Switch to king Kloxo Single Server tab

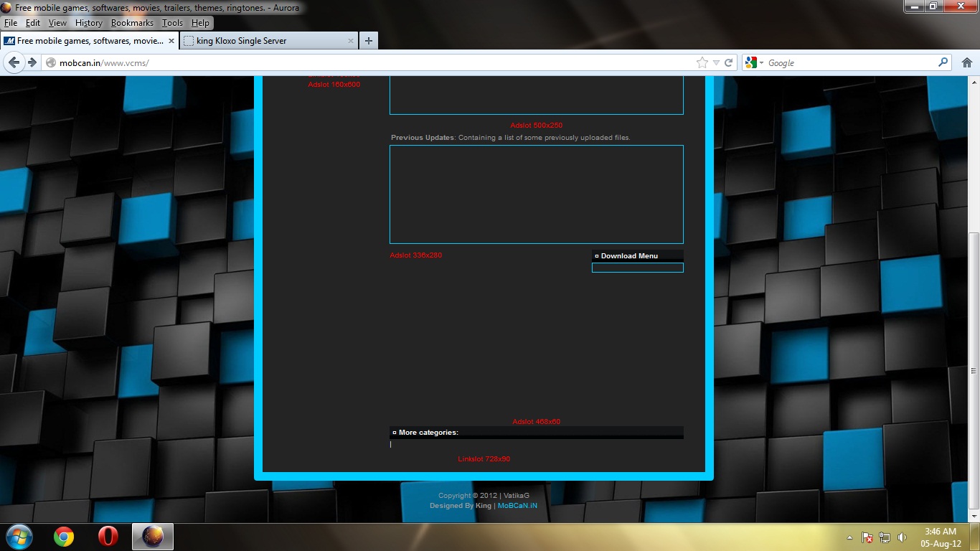tap(265, 41)
